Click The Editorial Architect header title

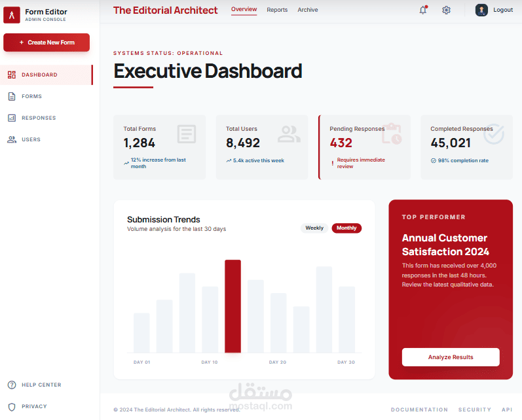click(166, 10)
